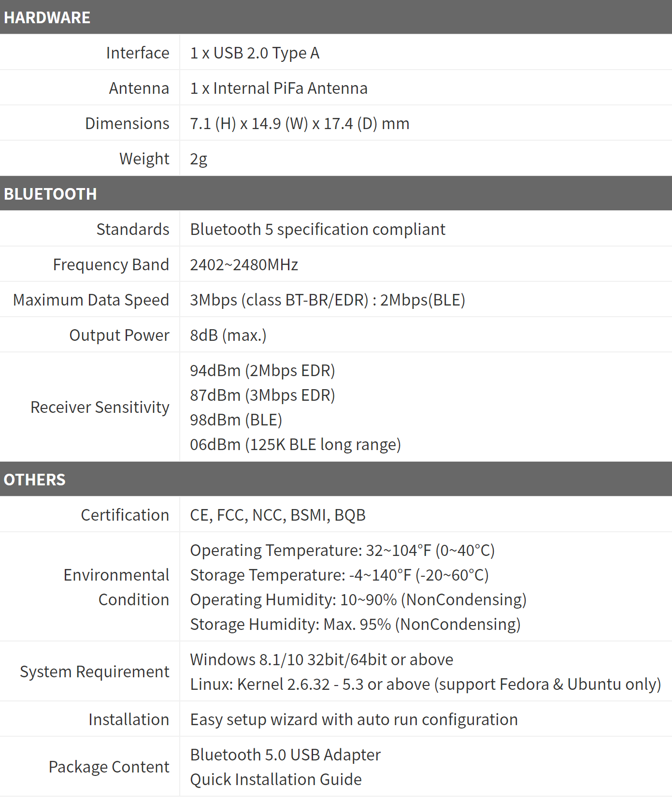Click the Receiver Sensitivity label
Viewport: 672px width, 802px height.
(x=100, y=407)
